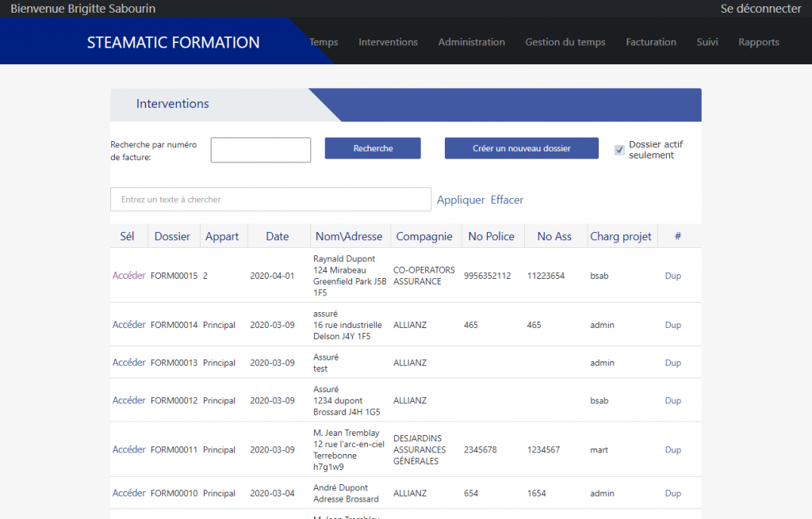Open the Administration menu
This screenshot has width=812, height=519.
pos(471,43)
